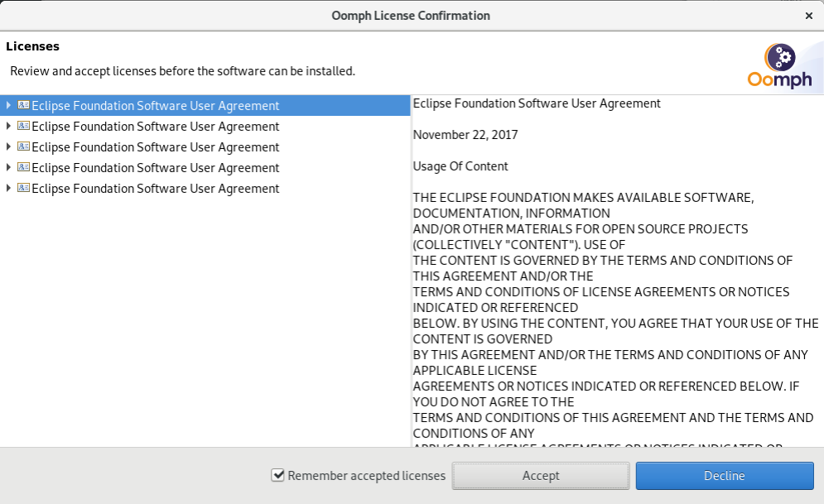Viewport: 824px width, 504px height.
Task: Click the line '(COLLECTIVELY "CONTENT"). USE OF'
Action: (x=519, y=245)
